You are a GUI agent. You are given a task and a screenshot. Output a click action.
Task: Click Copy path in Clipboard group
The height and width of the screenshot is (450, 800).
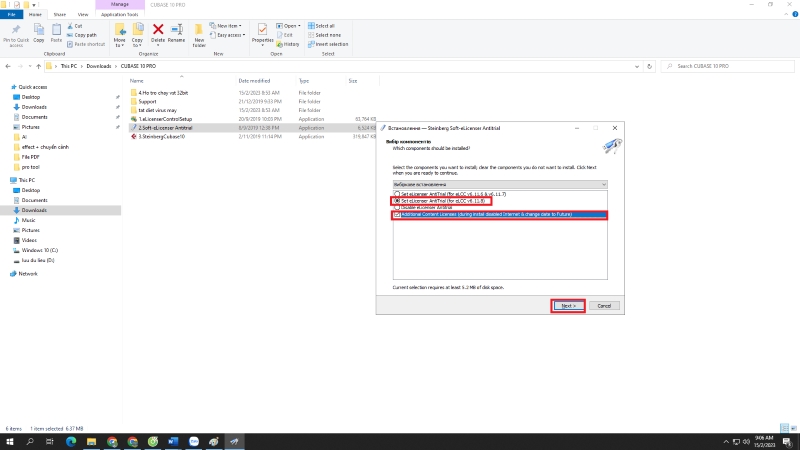(x=82, y=35)
